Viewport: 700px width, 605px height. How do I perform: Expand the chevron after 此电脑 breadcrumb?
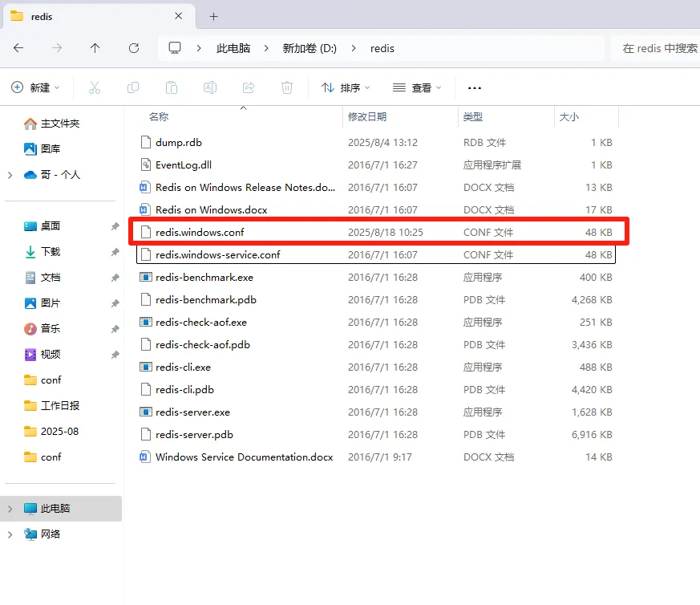(x=266, y=48)
